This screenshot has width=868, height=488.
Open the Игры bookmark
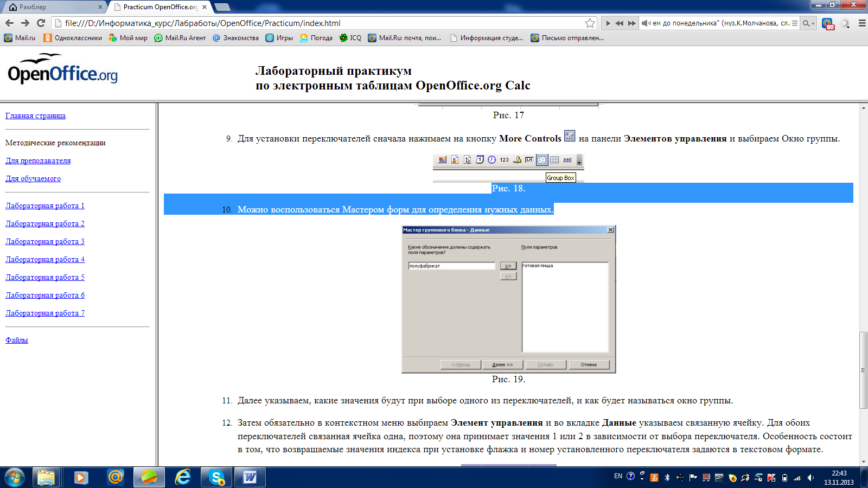pyautogui.click(x=279, y=38)
